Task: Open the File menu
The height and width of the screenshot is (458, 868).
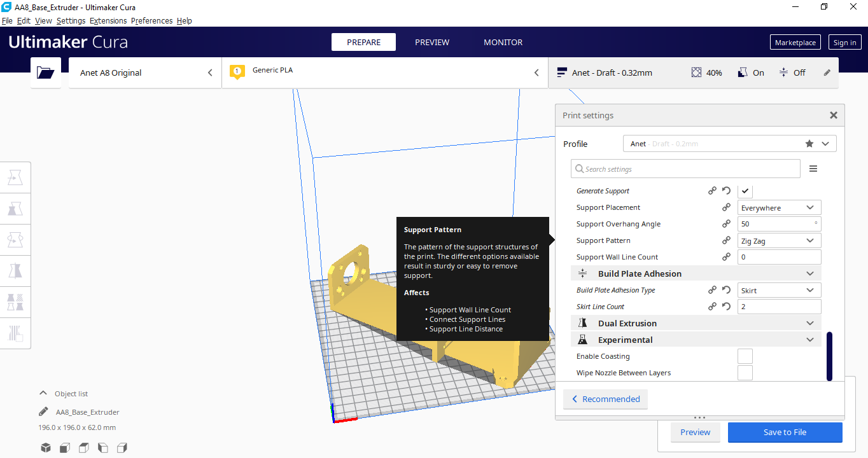Action: [7, 20]
